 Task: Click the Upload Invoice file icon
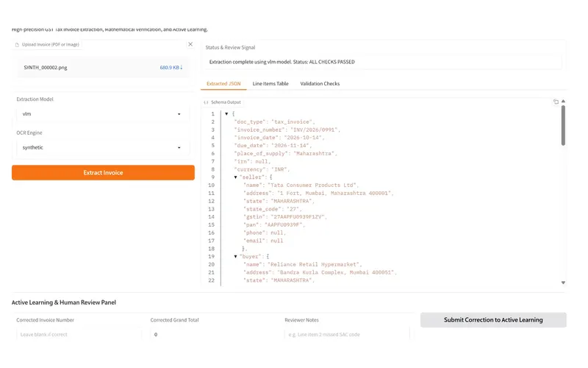tap(17, 45)
